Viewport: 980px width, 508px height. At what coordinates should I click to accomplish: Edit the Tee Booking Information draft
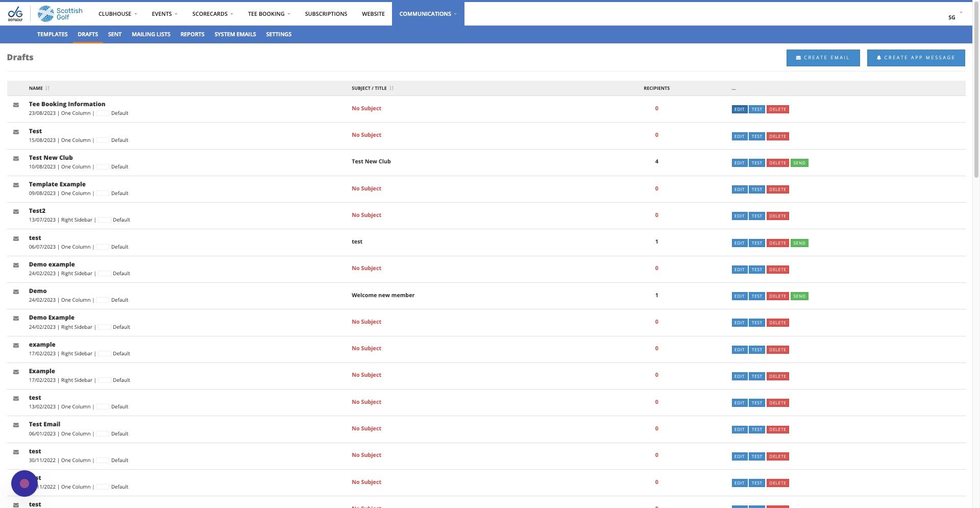(x=740, y=109)
